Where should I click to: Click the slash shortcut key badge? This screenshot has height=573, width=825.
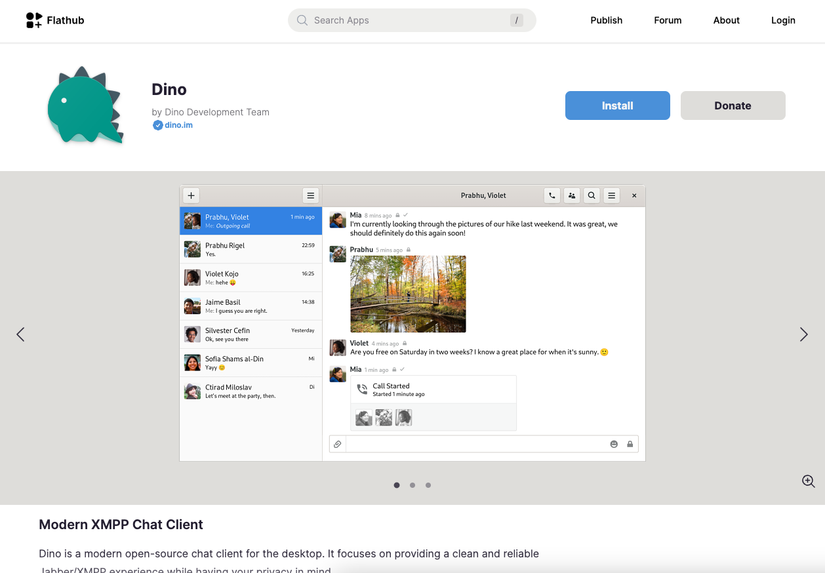(x=516, y=20)
